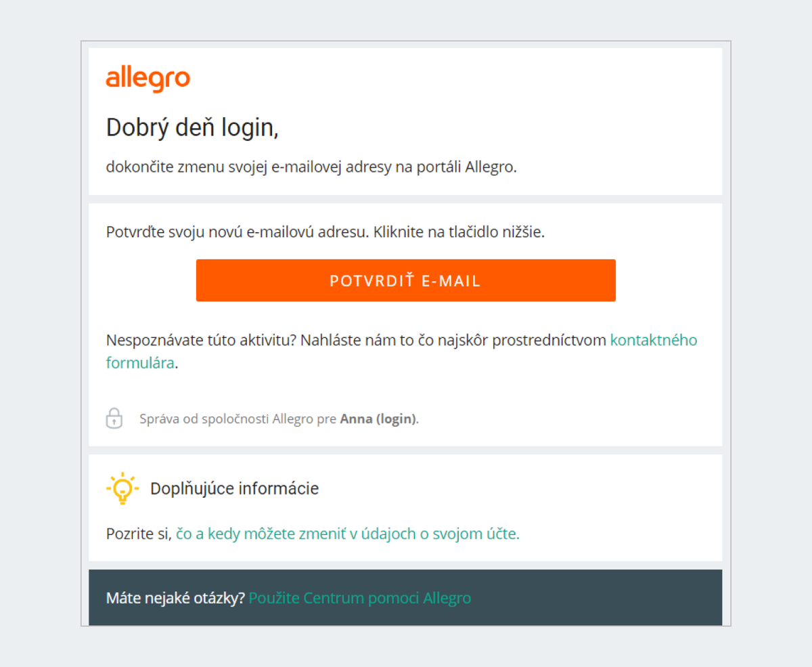Click the 'dokončite zmenu svojej e-mailovej adresy' line
This screenshot has height=667, width=812.
(248, 167)
